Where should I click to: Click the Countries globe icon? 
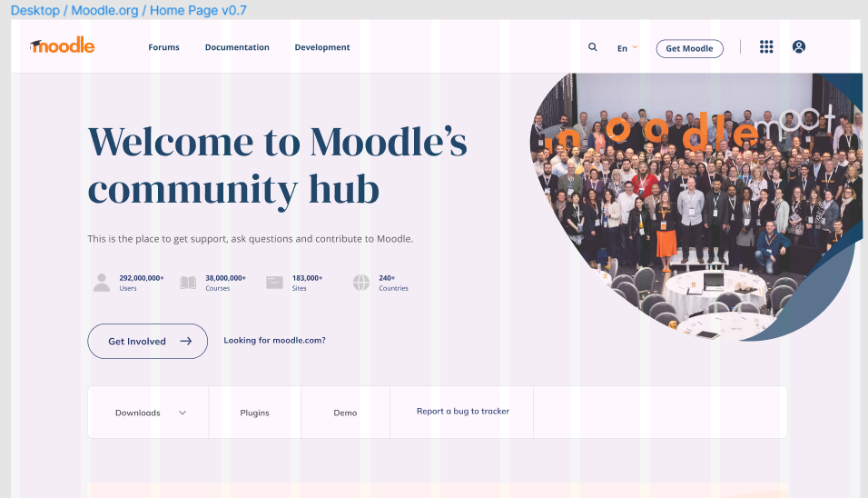(361, 283)
